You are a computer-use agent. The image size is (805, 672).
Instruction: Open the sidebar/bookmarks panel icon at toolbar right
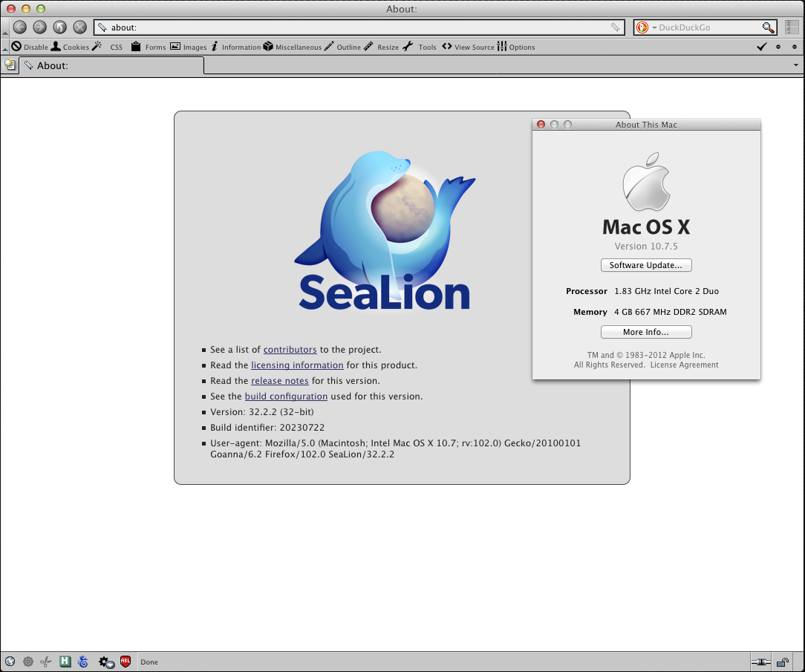792,27
